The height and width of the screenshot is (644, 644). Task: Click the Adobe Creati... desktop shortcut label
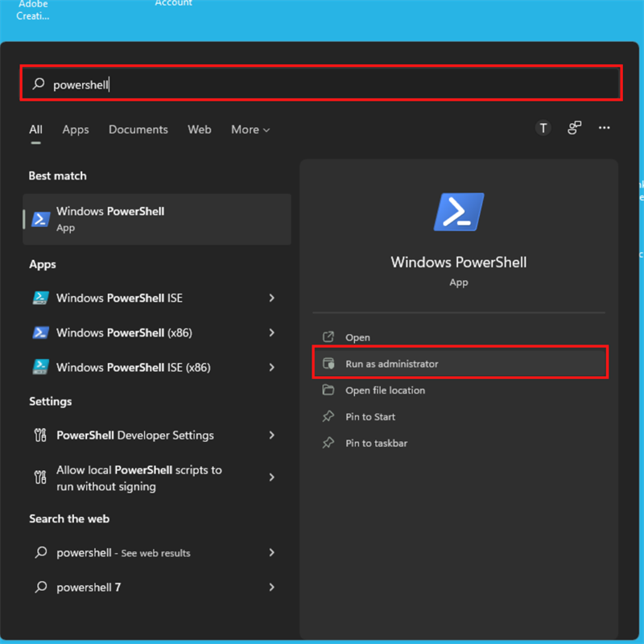tap(33, 10)
